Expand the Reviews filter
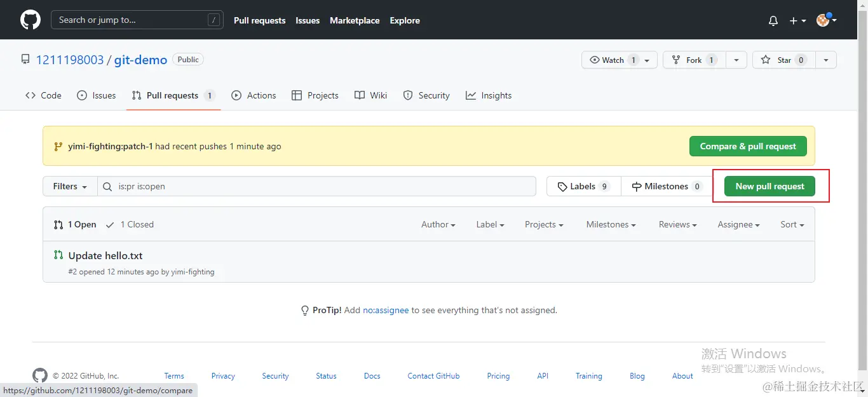The width and height of the screenshot is (868, 397). (x=677, y=224)
